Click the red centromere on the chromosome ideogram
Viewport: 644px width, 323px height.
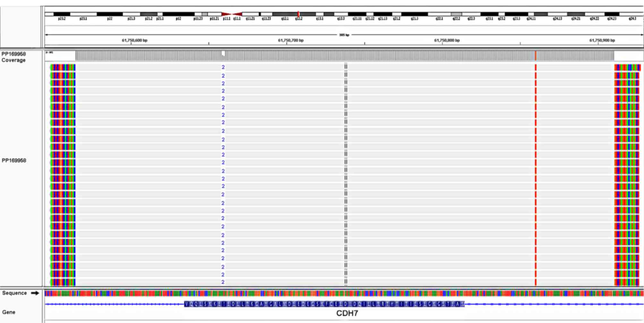pyautogui.click(x=232, y=14)
